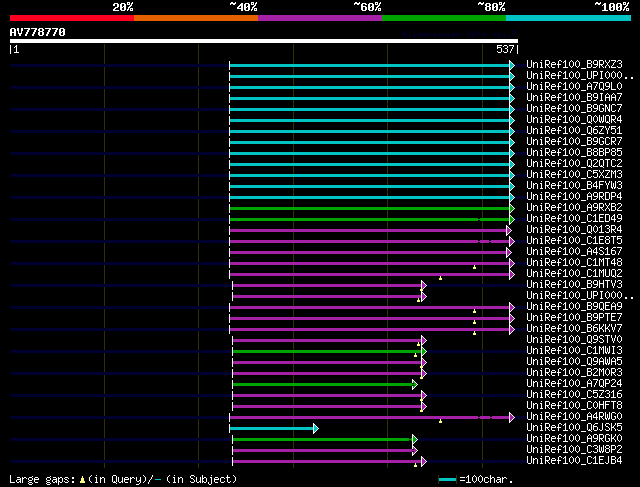Open hit UniRef100_A7Q9L0
This screenshot has width=640, height=487.
[574, 87]
